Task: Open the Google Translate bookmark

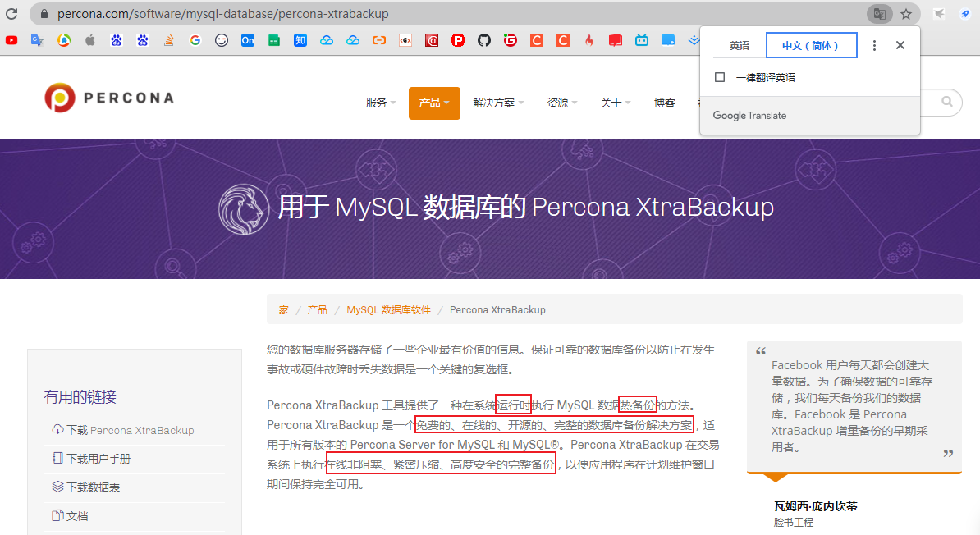Action: click(38, 41)
